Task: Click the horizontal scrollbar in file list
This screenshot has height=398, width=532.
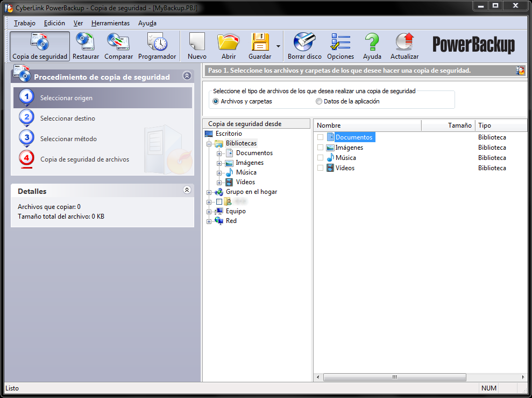Action: coord(395,377)
